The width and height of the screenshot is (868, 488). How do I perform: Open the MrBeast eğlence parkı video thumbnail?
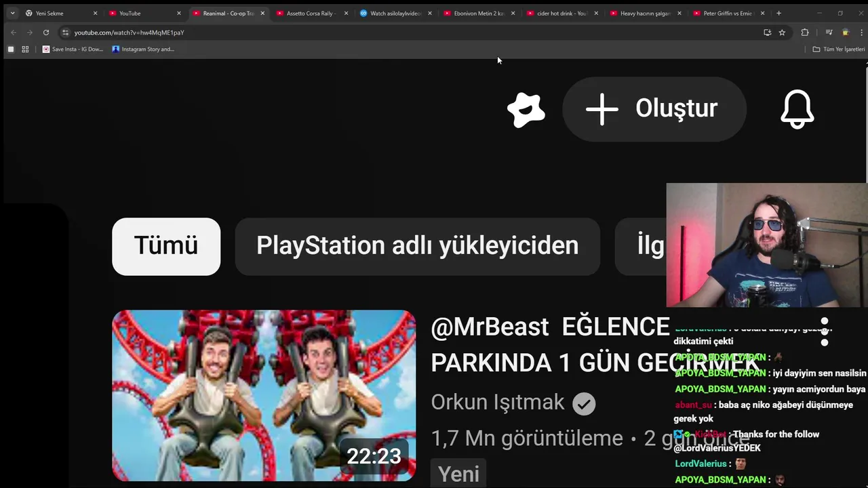pyautogui.click(x=264, y=395)
